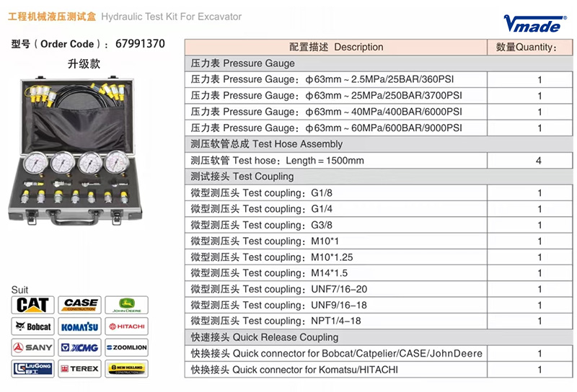The width and height of the screenshot is (577, 392).
Task: Select the SANY brand logo
Action: coord(32,347)
